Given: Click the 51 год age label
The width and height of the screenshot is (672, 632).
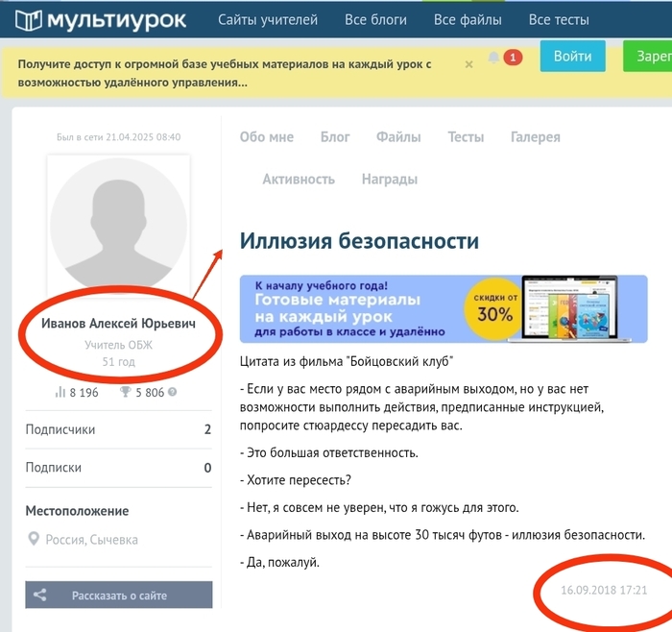Looking at the screenshot, I should click(118, 361).
